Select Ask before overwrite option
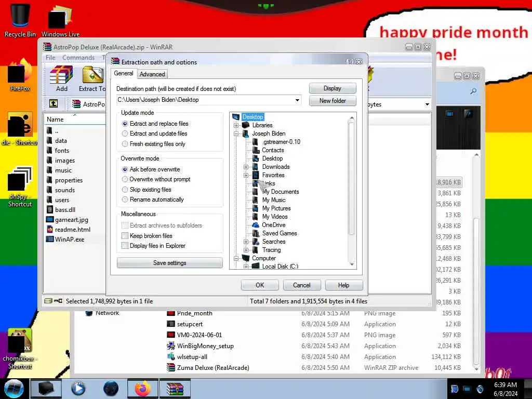Image resolution: width=532 pixels, height=399 pixels. 125,169
